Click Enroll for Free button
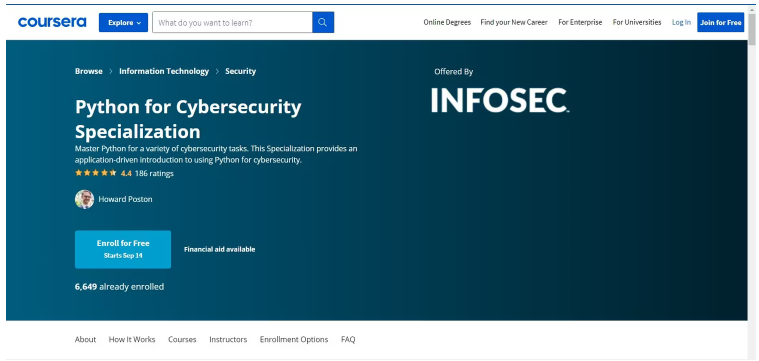 pos(123,249)
